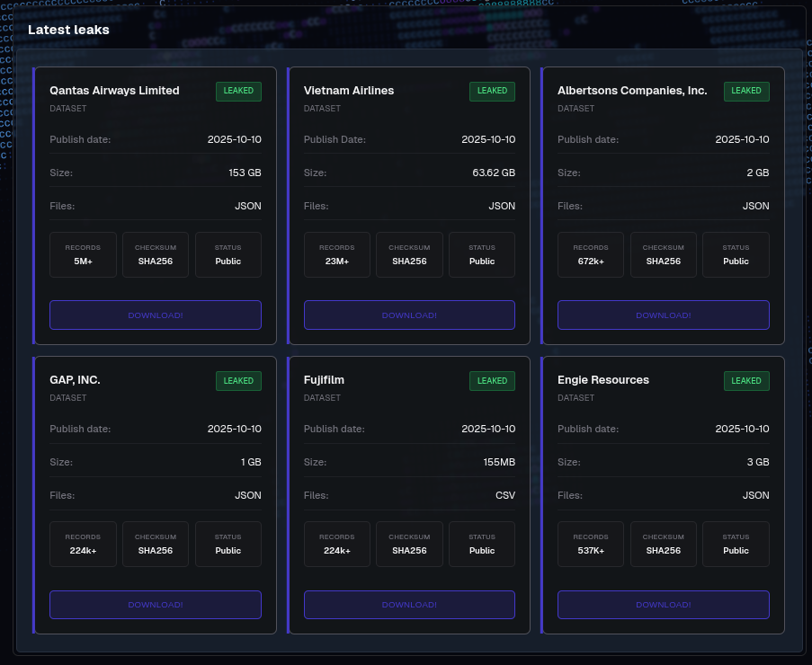Click the Latest leaks section heading
Image resolution: width=812 pixels, height=665 pixels.
(68, 30)
